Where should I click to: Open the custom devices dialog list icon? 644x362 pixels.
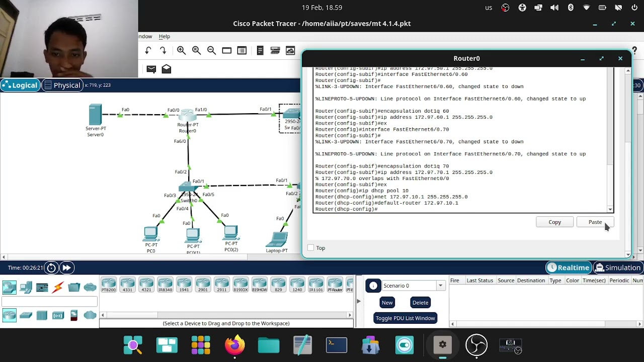tap(242, 50)
